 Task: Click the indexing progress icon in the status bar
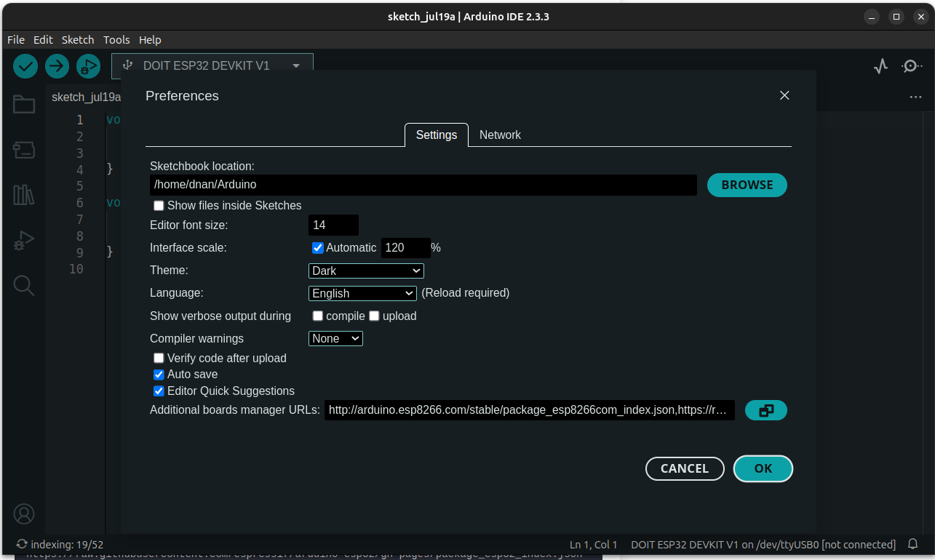pos(22,544)
